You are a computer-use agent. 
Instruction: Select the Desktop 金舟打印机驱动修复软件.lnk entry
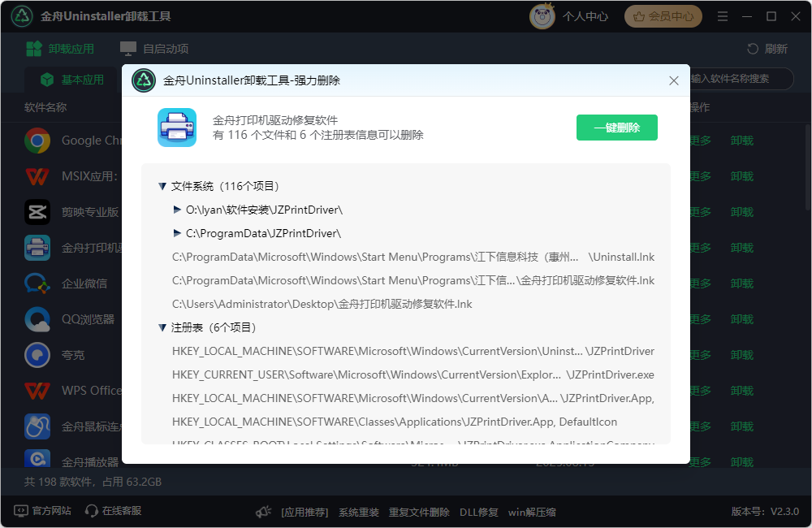322,304
